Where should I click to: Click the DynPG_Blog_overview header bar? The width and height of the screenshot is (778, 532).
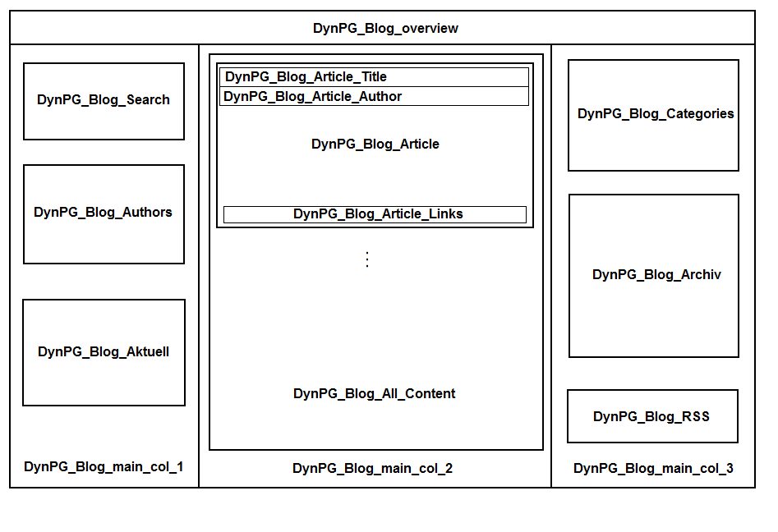[384, 28]
